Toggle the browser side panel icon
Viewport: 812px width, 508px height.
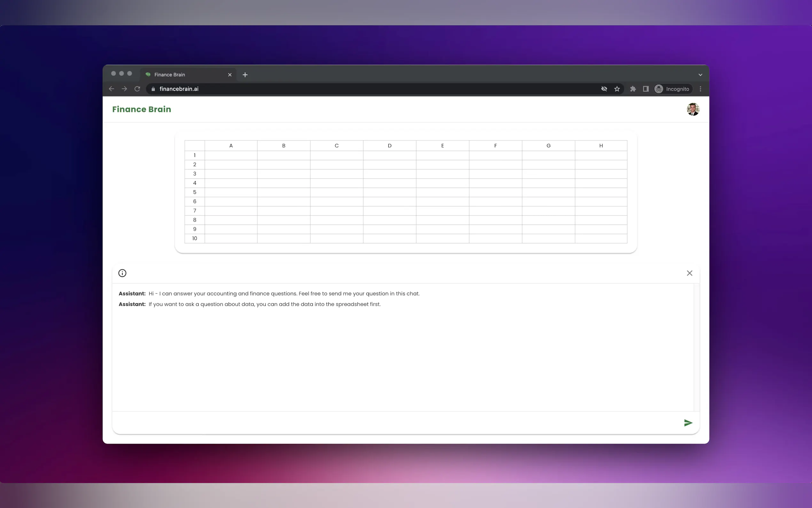[x=645, y=89]
